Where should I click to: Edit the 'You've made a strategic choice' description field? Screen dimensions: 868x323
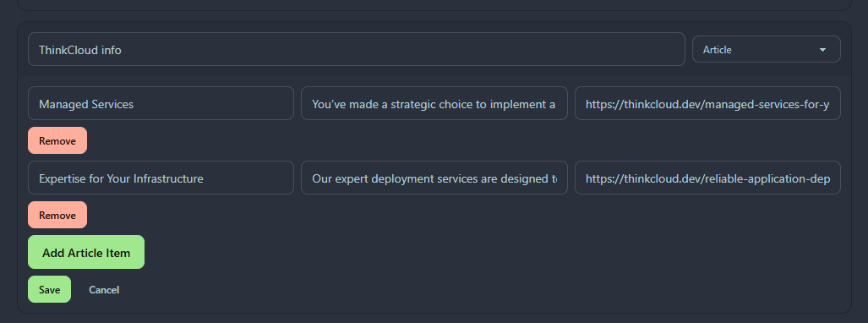click(434, 103)
